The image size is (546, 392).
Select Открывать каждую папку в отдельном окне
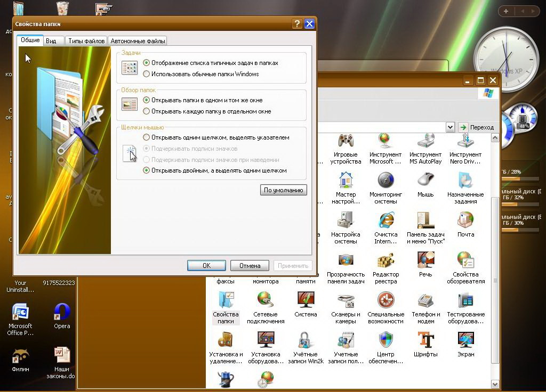pos(147,111)
